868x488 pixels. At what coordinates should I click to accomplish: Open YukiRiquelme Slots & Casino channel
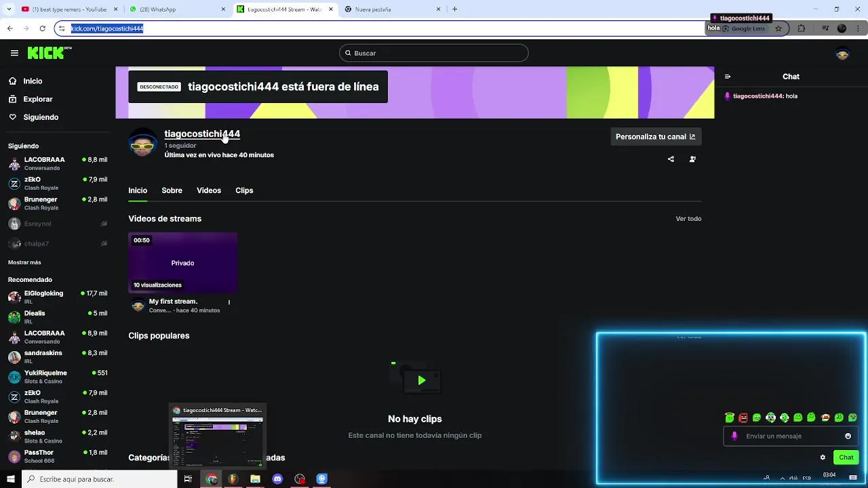pyautogui.click(x=58, y=376)
